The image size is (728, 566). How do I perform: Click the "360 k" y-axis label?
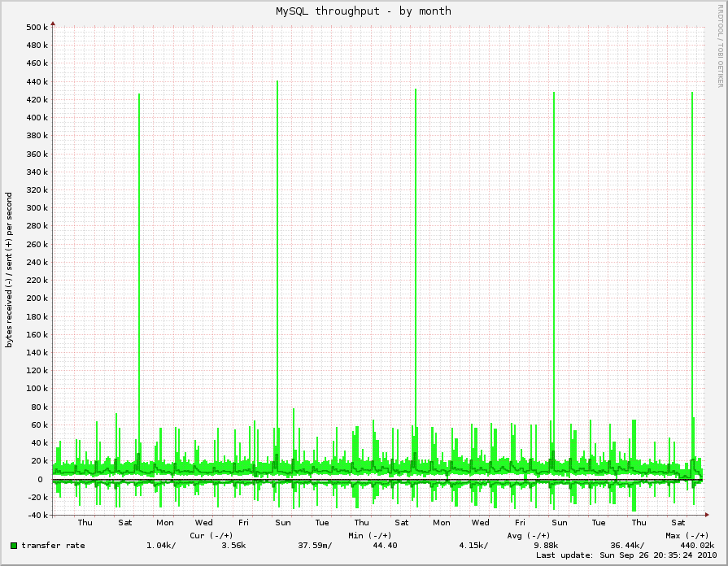[x=37, y=155]
